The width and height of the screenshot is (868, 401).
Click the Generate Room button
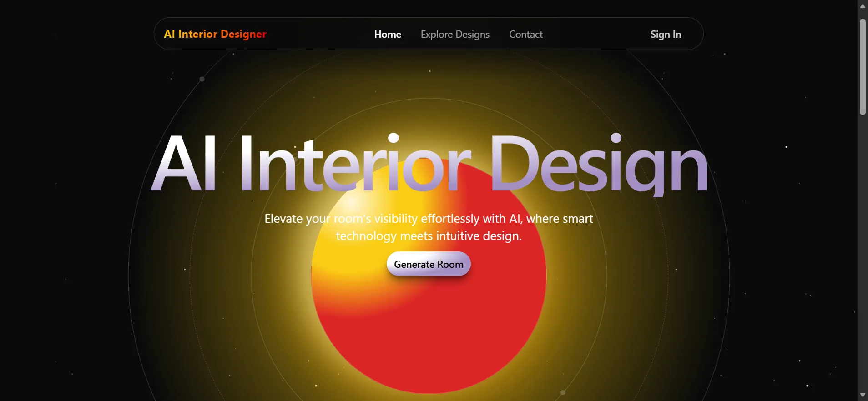click(429, 264)
